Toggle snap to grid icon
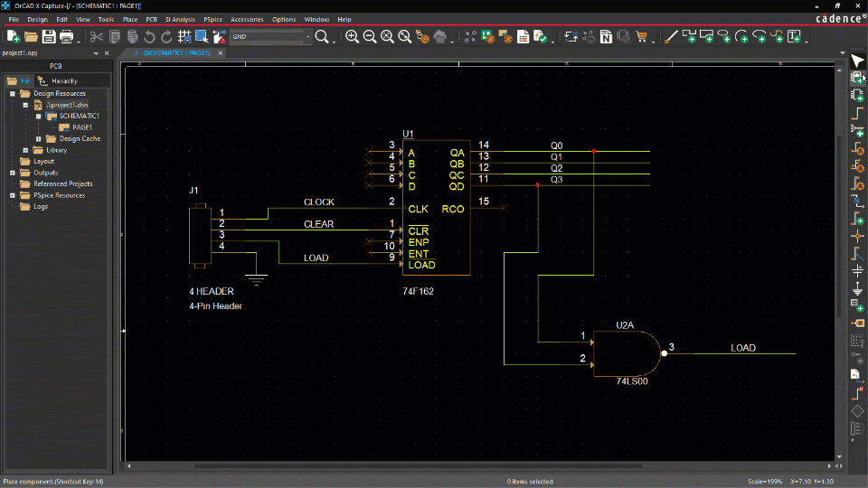 pyautogui.click(x=184, y=37)
